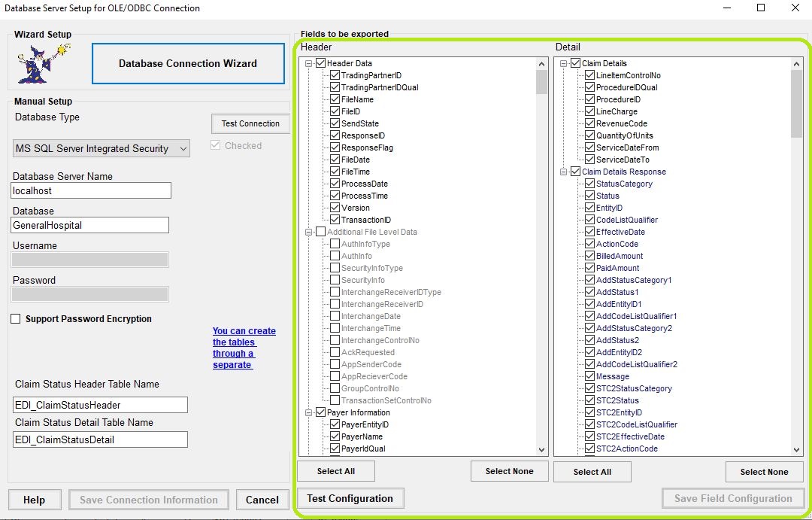Click the Database name field containing GeneralHospital
The image size is (812, 520).
[x=89, y=225]
